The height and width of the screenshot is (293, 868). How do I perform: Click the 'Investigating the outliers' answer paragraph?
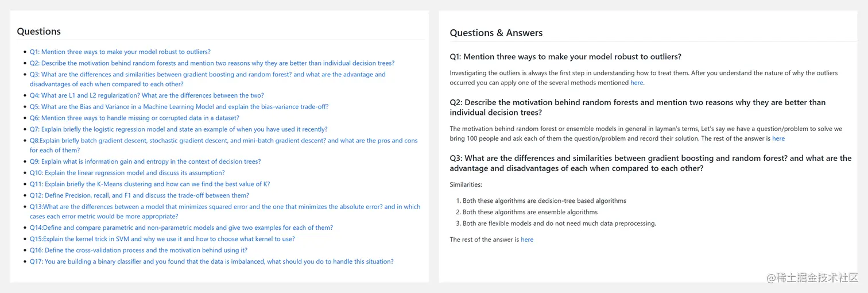[x=644, y=78]
